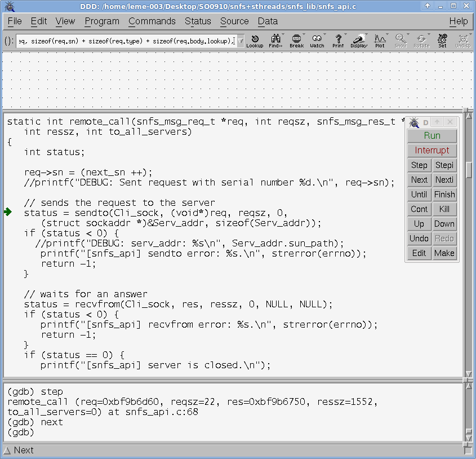Click the Step button
Image resolution: width=476 pixels, height=459 pixels.
419,165
